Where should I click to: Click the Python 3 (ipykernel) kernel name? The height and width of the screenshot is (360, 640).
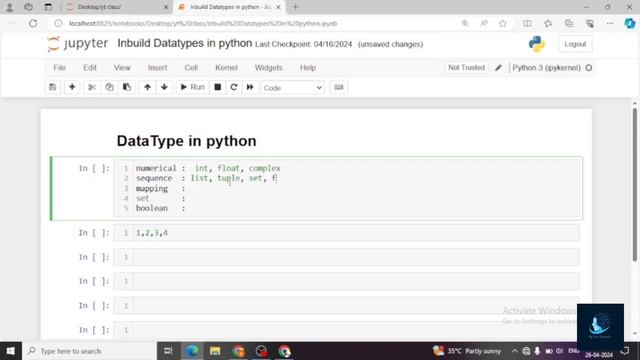[546, 68]
